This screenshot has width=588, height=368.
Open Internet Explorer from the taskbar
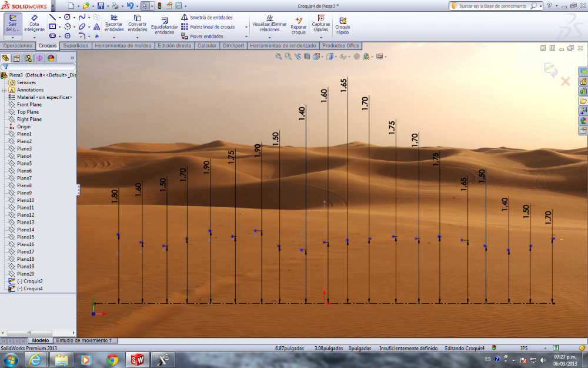[x=35, y=360]
